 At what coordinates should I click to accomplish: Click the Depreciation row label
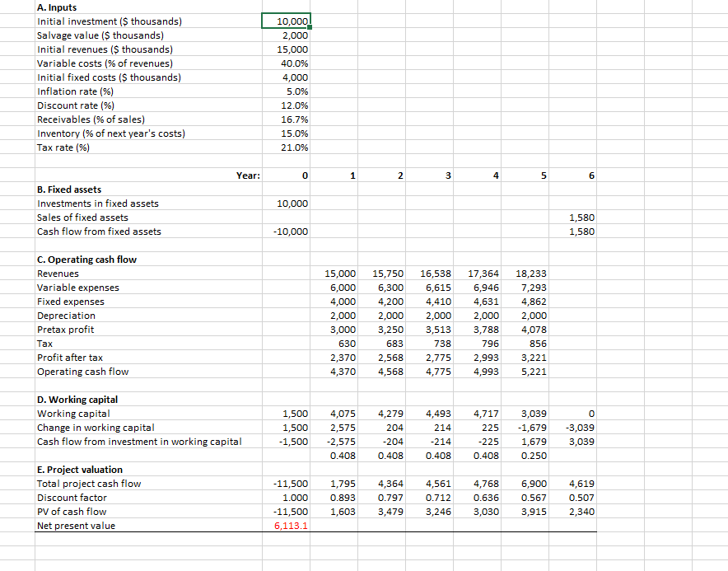[66, 315]
